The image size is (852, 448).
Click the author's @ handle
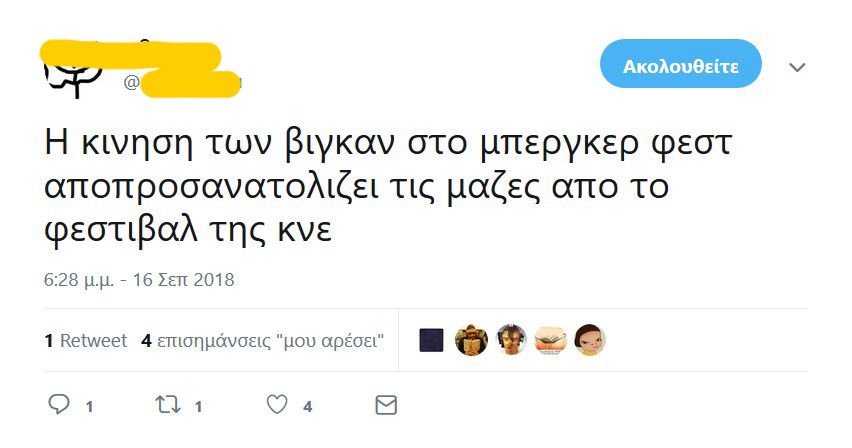[185, 83]
